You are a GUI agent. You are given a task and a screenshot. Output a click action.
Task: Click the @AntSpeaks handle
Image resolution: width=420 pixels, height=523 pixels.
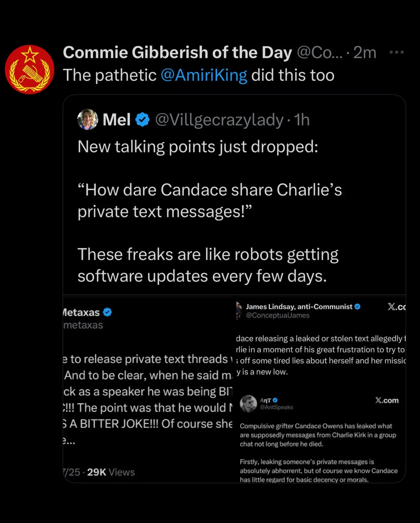click(x=276, y=407)
